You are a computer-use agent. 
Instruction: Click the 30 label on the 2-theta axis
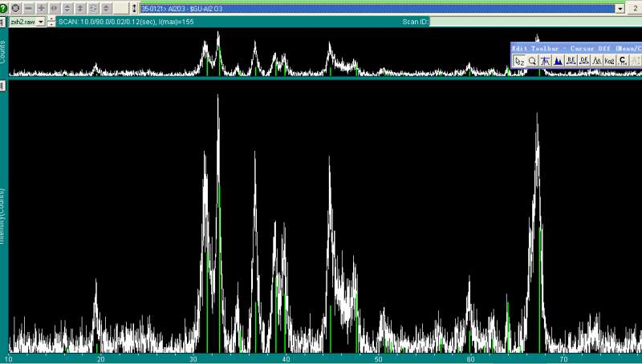(x=193, y=359)
